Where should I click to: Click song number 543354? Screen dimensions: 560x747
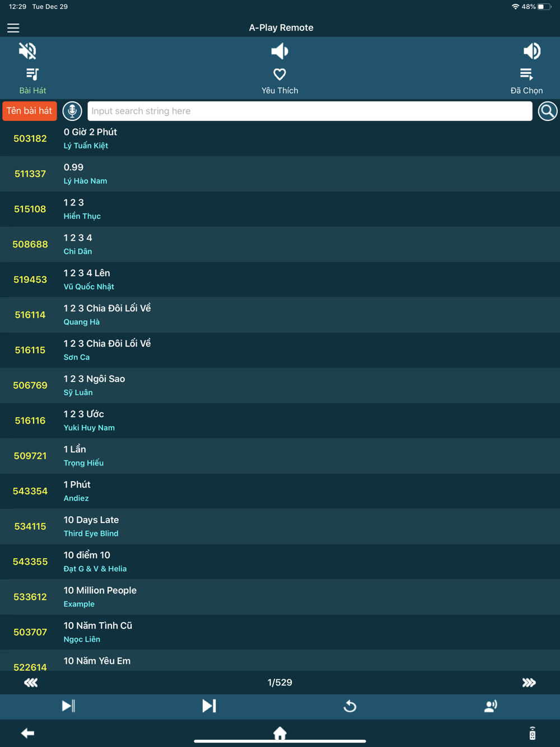[x=30, y=491]
